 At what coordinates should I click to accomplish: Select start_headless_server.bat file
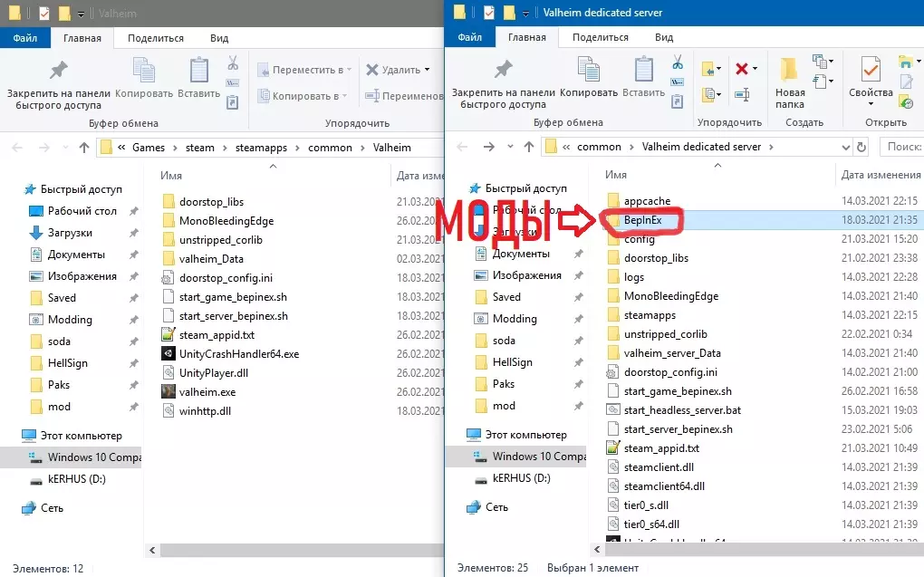point(682,410)
